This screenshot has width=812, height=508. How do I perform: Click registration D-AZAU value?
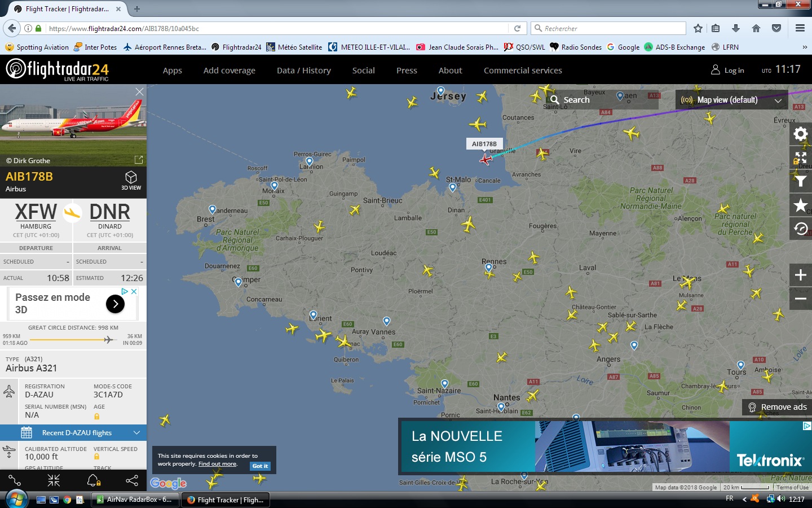[39, 395]
